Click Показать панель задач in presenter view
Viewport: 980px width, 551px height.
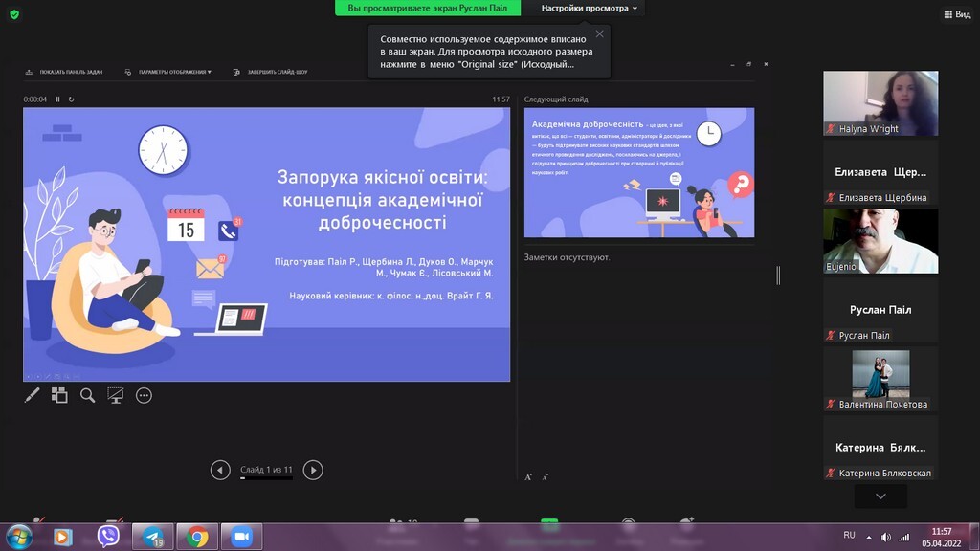[64, 72]
